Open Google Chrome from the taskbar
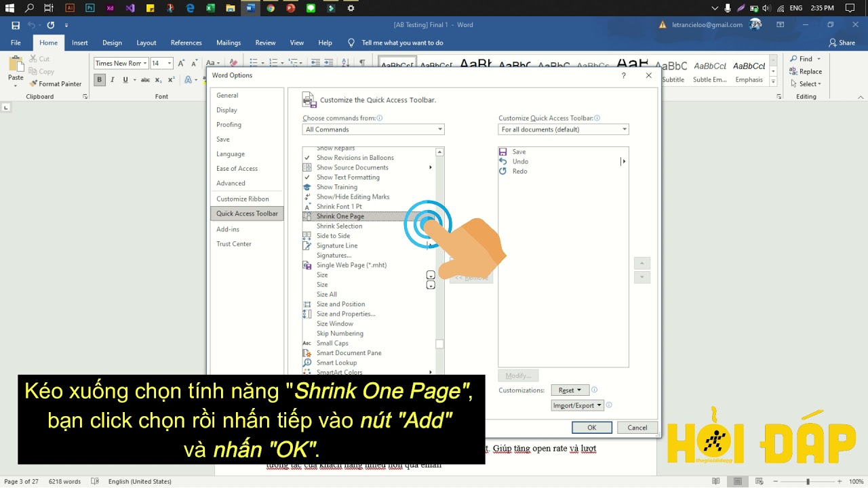The image size is (868, 488). (x=271, y=8)
